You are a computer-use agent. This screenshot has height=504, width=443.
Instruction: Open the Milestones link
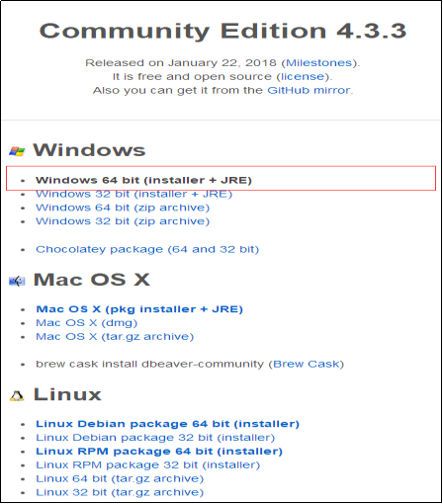pyautogui.click(x=319, y=62)
